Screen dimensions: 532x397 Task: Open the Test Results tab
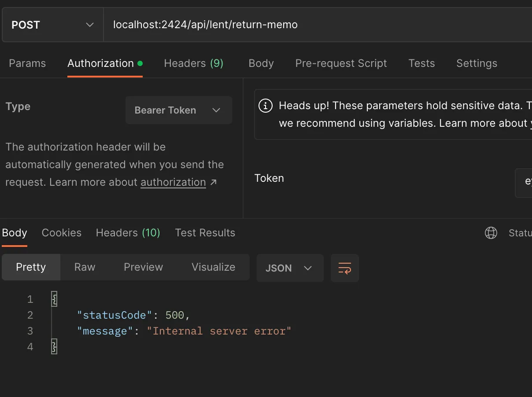(205, 233)
